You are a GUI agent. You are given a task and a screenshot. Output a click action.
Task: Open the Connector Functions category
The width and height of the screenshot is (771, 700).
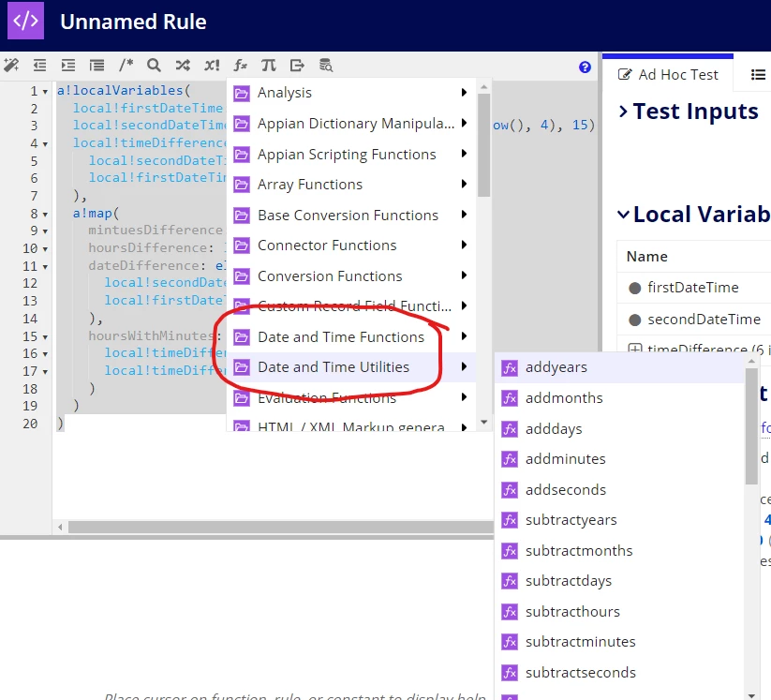[351, 246]
